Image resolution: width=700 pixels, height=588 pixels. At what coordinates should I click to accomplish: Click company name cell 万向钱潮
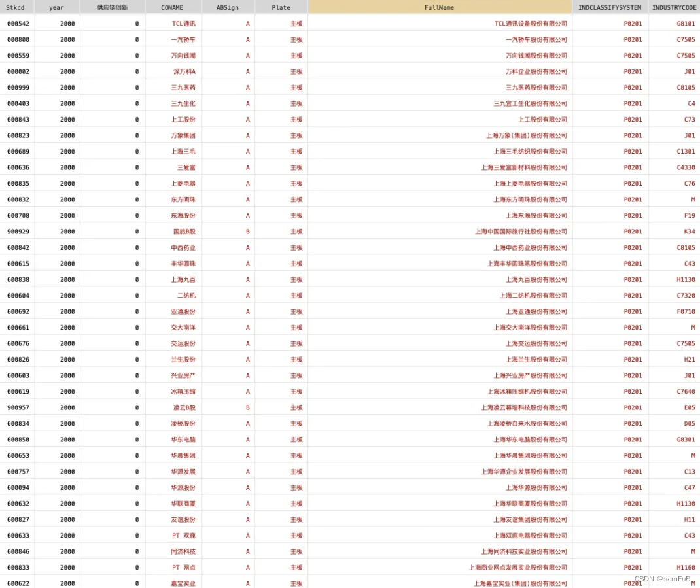pos(183,56)
